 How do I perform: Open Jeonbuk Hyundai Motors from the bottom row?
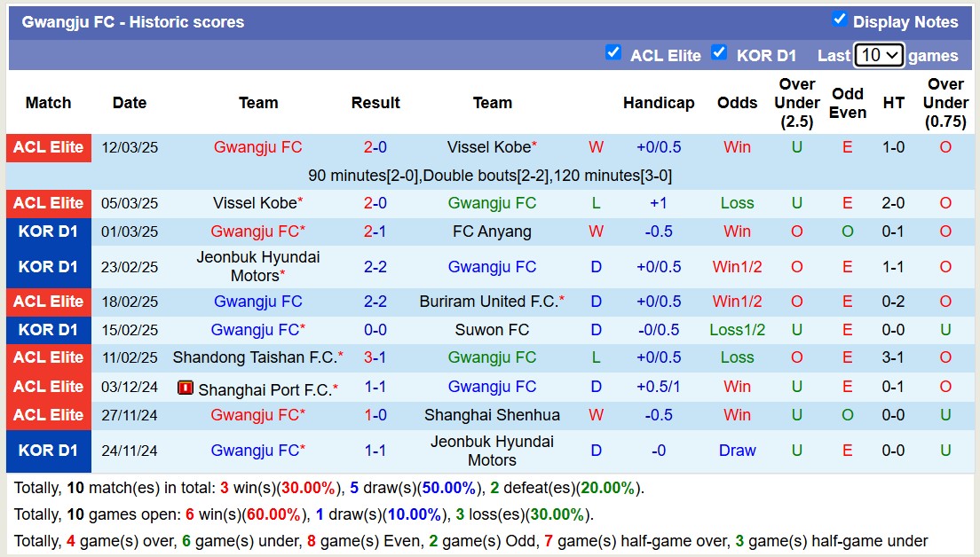click(x=493, y=450)
